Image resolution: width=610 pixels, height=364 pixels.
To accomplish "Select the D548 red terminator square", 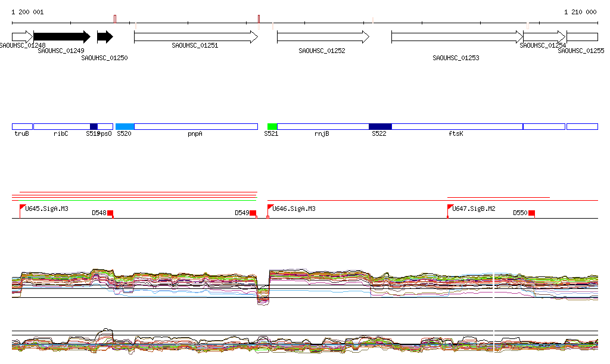I will pos(110,213).
